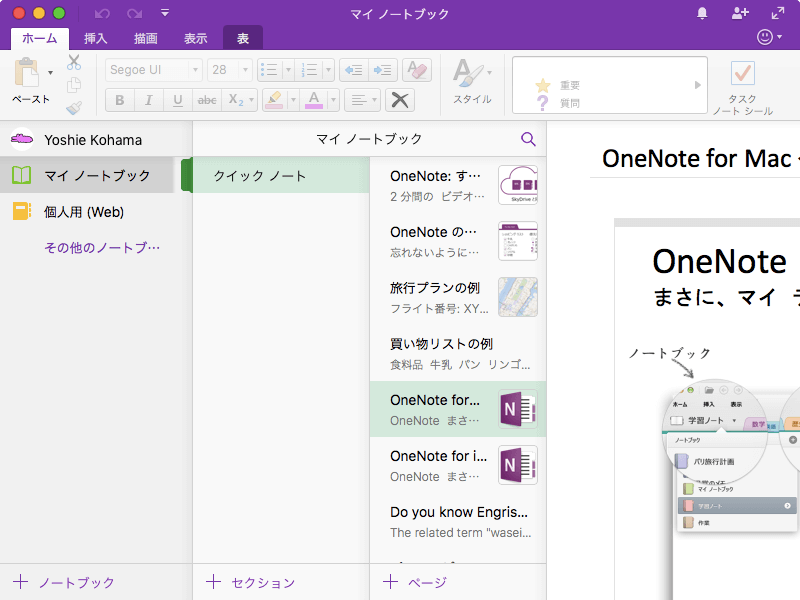Open the Styles (スタイル) gallery
800x600 pixels.
(472, 82)
